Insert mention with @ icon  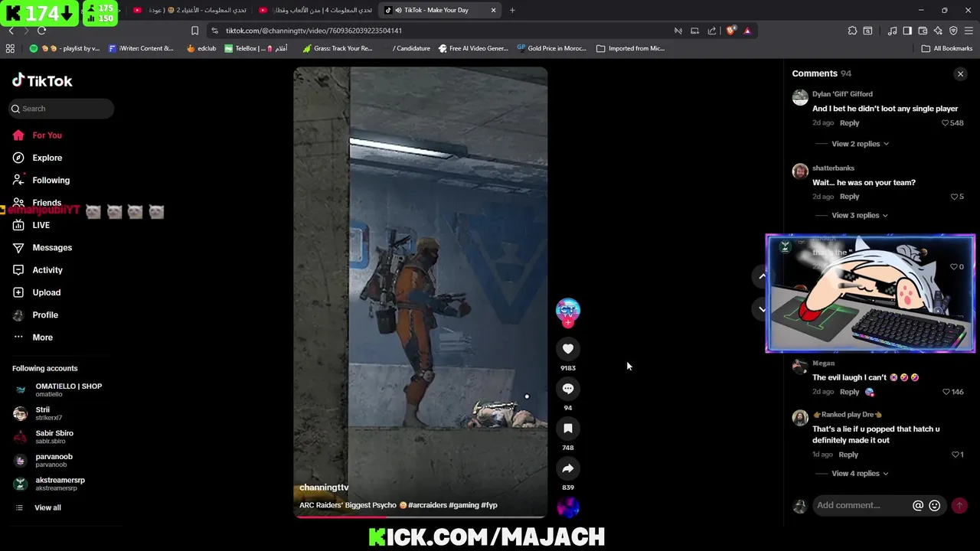point(918,505)
